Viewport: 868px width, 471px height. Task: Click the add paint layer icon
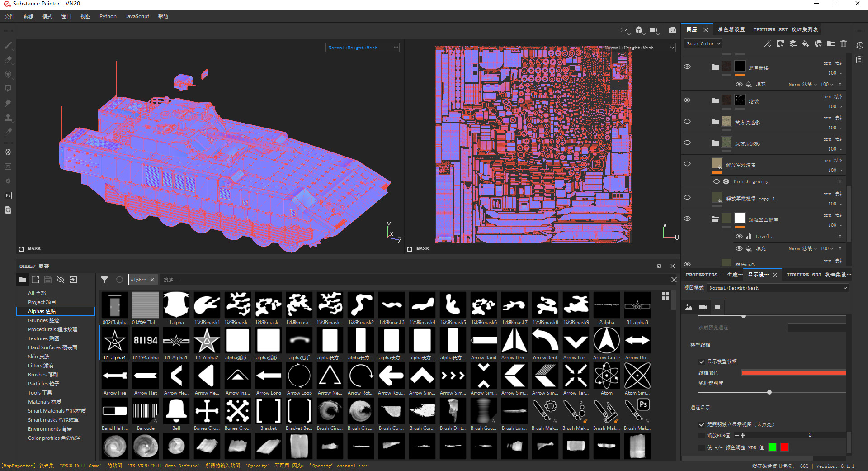click(x=793, y=43)
